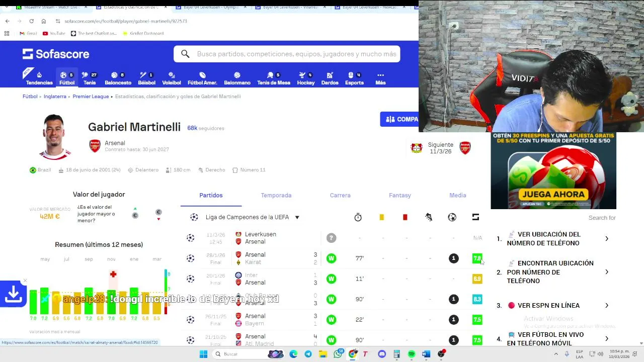Click the JUEGA AHORA ad button

click(553, 194)
